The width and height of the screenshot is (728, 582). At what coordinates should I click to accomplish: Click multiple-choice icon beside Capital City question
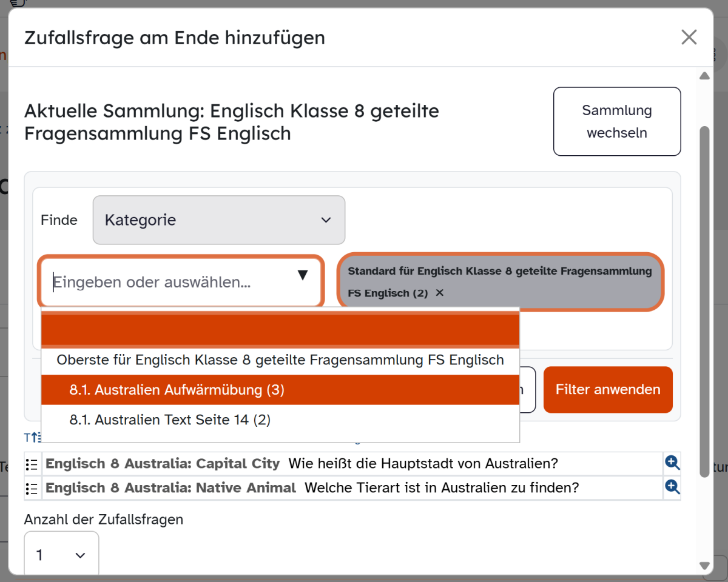click(32, 464)
